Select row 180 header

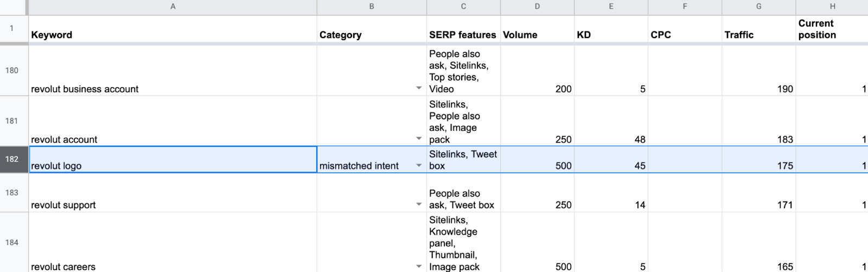12,70
